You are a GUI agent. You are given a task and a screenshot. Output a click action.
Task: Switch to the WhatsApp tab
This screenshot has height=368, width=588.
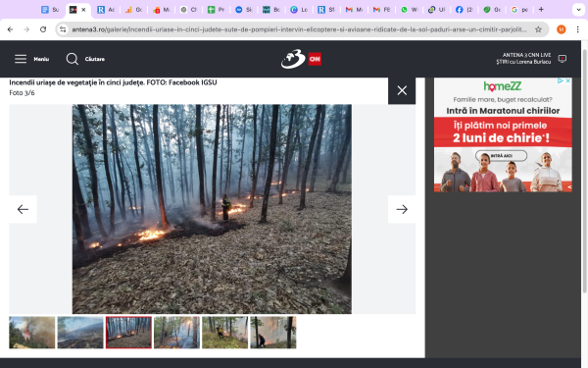click(409, 10)
